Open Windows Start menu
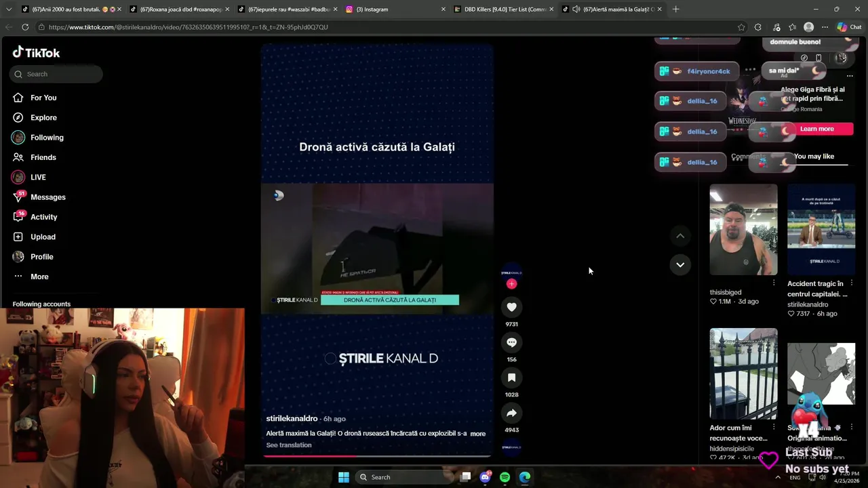This screenshot has width=868, height=488. (344, 477)
